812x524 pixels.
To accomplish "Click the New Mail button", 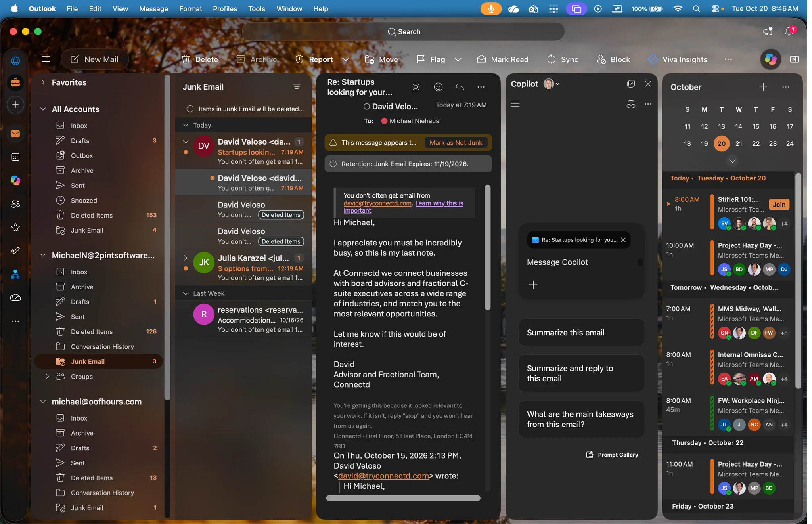I will [95, 59].
